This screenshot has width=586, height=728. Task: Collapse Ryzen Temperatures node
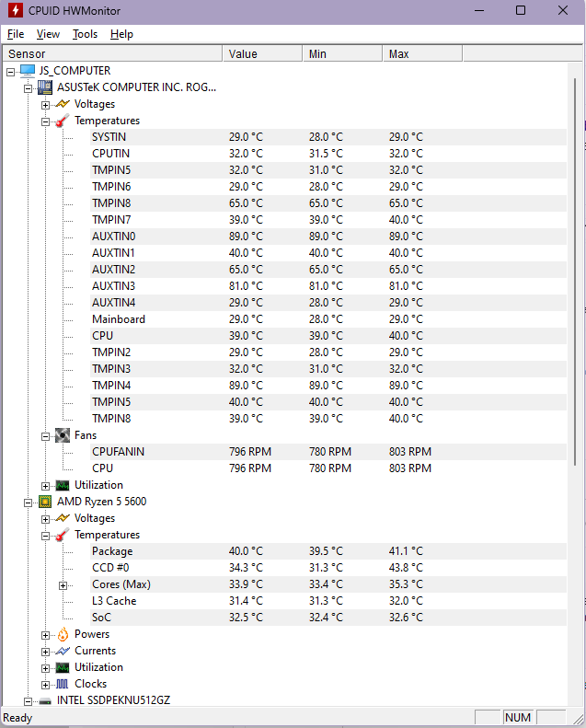point(45,536)
